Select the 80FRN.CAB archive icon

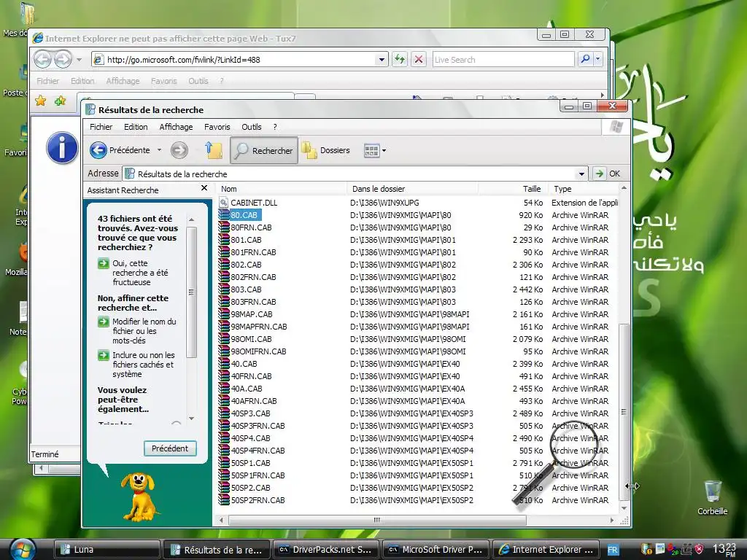point(224,227)
